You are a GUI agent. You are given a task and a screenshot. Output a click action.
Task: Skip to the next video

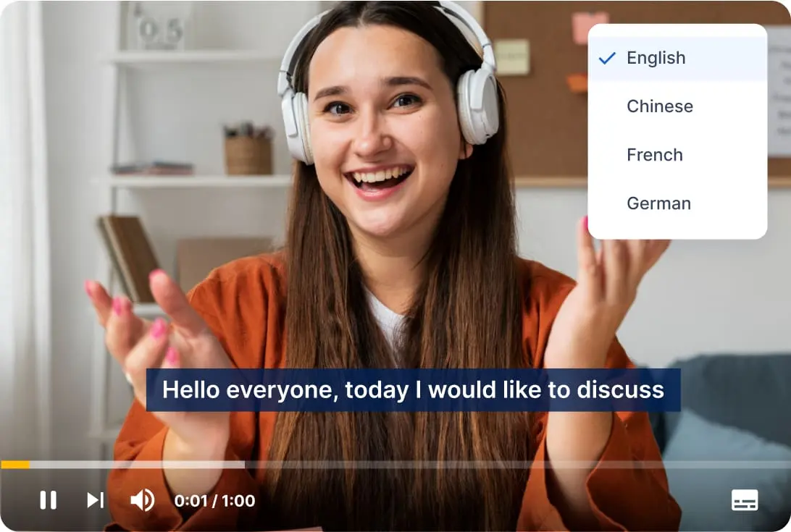pyautogui.click(x=96, y=500)
